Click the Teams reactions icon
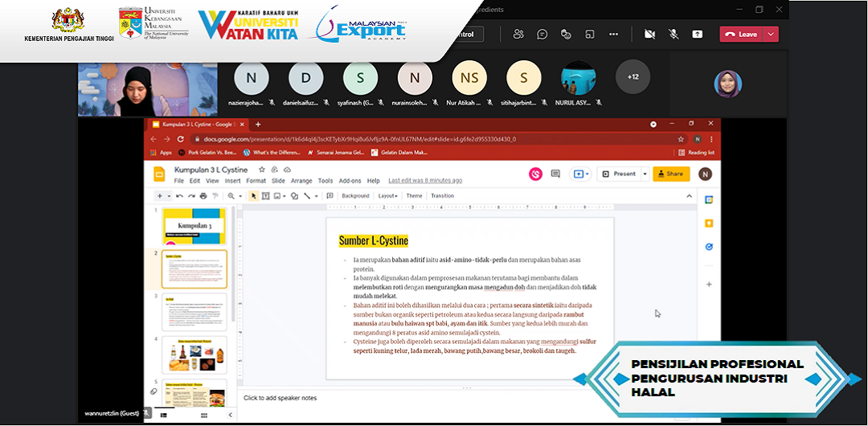The image size is (868, 426). (x=566, y=34)
